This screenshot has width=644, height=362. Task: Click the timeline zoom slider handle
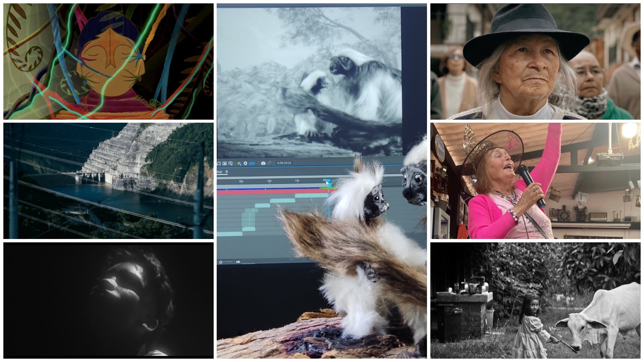tap(221, 262)
